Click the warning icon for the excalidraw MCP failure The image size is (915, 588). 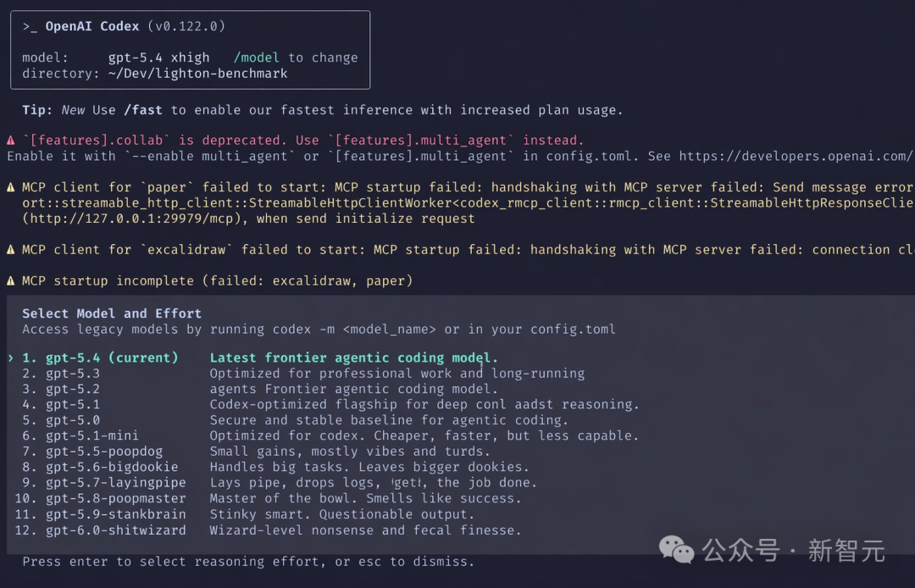tap(10, 249)
